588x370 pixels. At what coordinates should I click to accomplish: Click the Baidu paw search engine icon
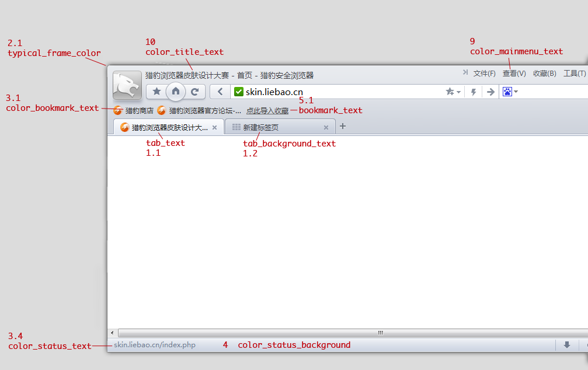click(x=507, y=92)
